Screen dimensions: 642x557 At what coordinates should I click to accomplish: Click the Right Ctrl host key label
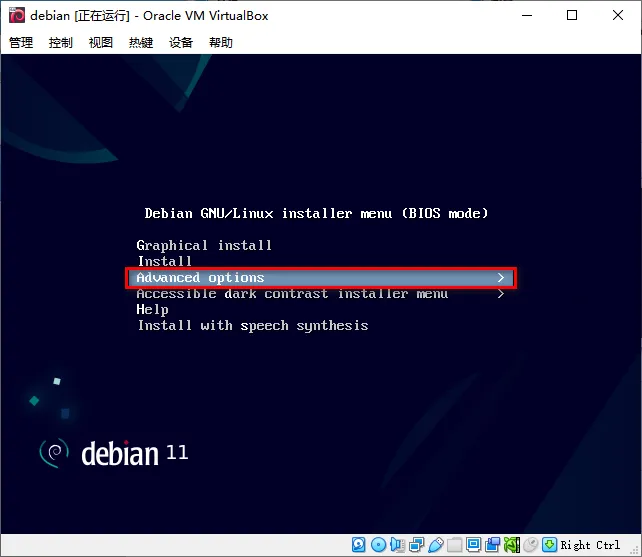coord(590,545)
